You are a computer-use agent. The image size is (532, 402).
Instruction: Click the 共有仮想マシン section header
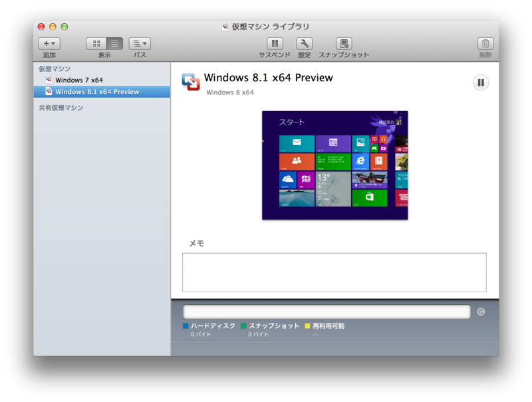pos(61,108)
